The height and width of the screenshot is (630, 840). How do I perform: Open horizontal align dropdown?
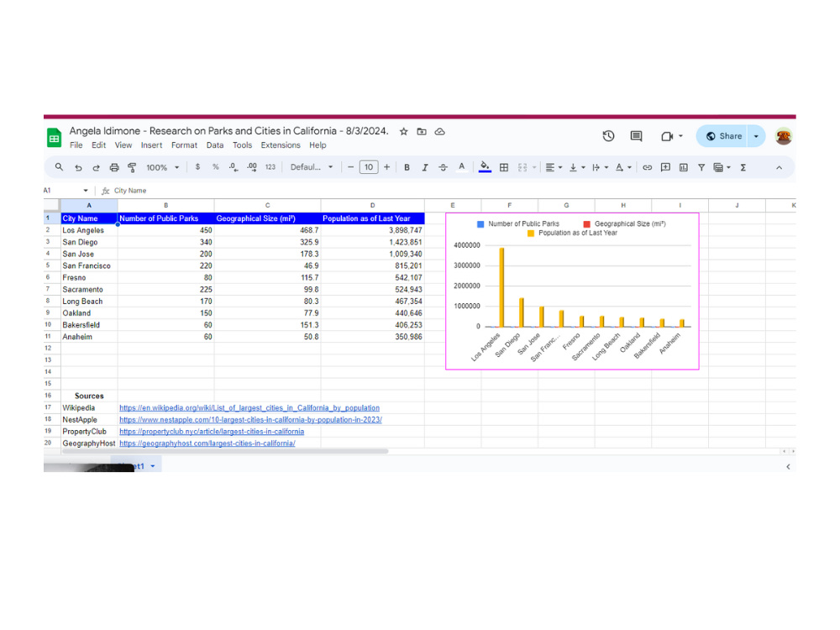coord(554,168)
